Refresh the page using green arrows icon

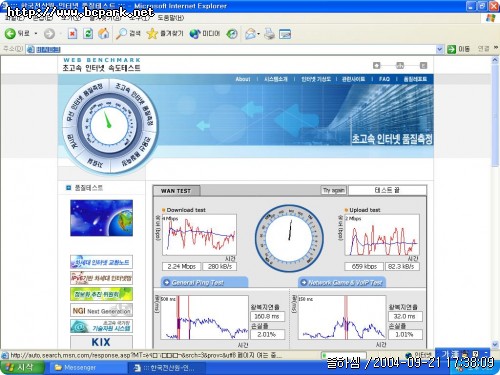tap(88, 34)
